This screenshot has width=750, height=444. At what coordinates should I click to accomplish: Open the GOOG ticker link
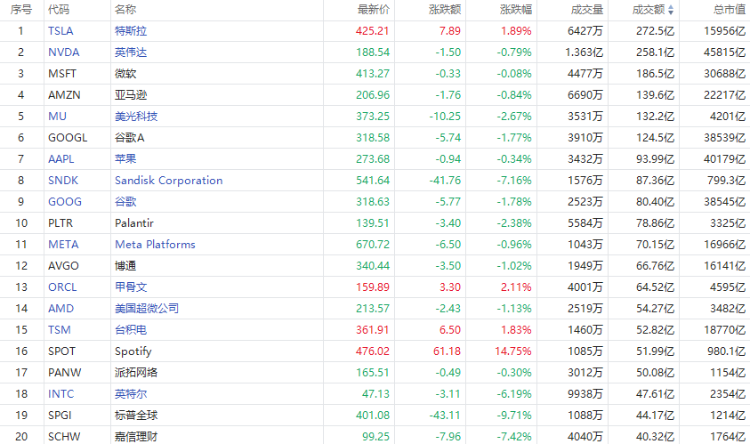pos(65,202)
